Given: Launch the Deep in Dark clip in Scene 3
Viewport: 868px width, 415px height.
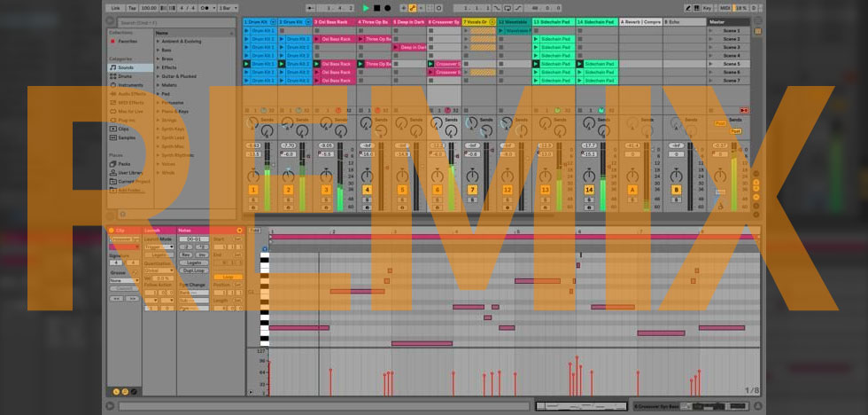Looking at the screenshot, I should point(397,47).
